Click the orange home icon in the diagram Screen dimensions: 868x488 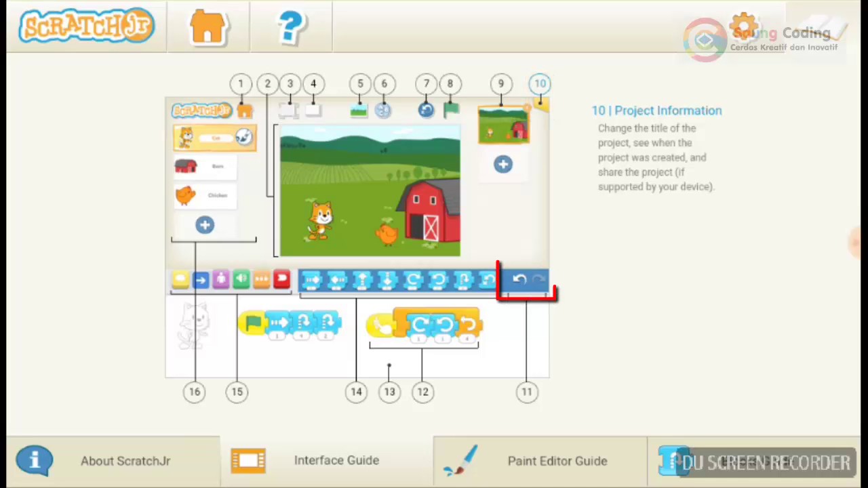(x=245, y=110)
